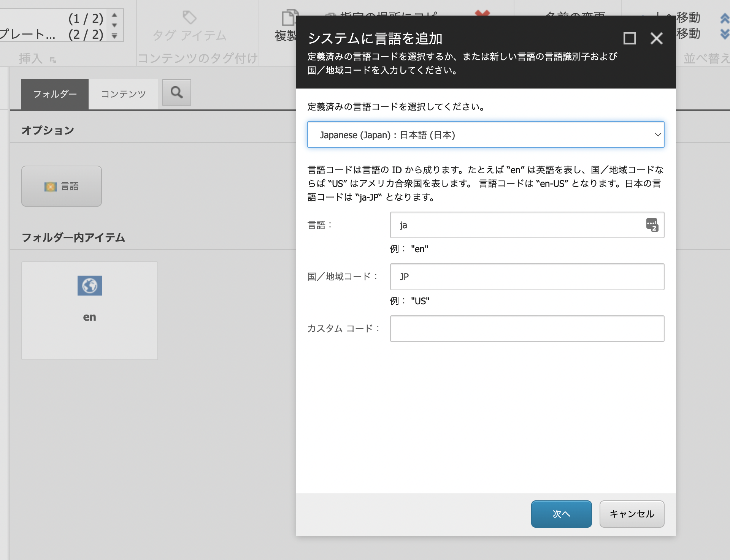Click the autofill icon in the language field

coord(652,225)
